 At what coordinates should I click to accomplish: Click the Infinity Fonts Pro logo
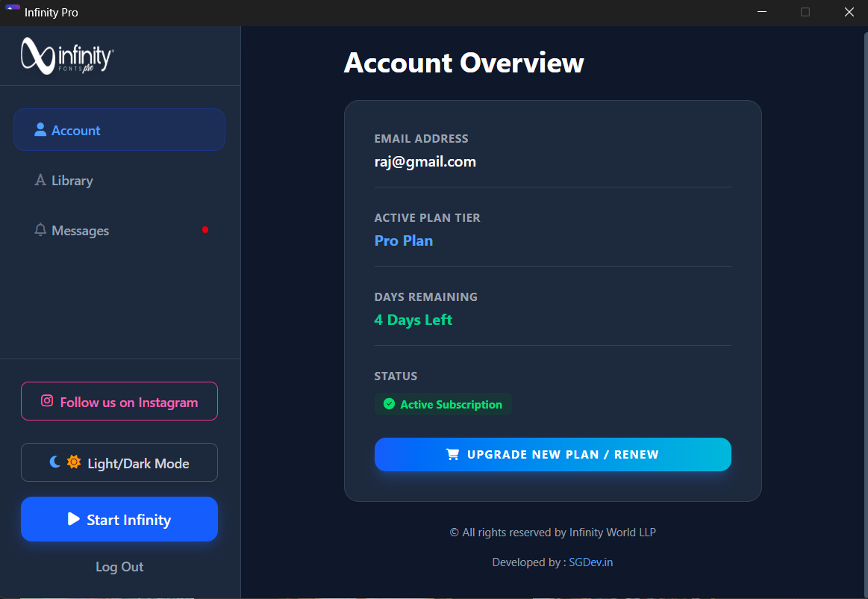67,56
